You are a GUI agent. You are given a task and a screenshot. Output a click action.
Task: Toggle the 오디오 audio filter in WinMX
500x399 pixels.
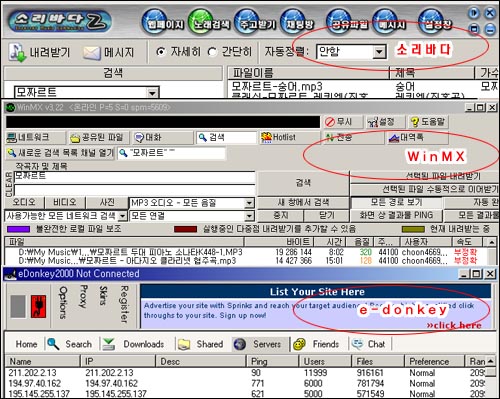tap(24, 202)
